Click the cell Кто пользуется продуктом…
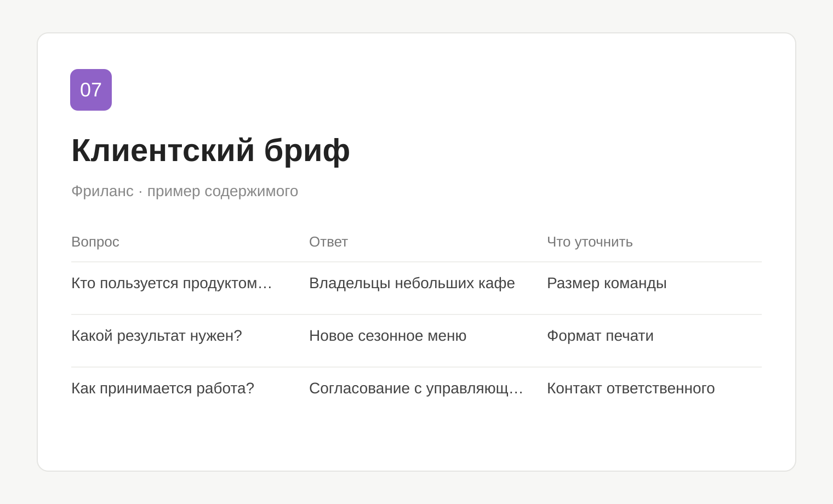The width and height of the screenshot is (833, 504). [x=172, y=283]
